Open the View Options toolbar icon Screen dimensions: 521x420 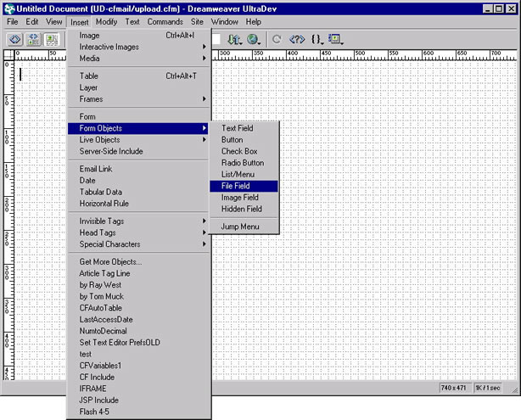coord(335,40)
